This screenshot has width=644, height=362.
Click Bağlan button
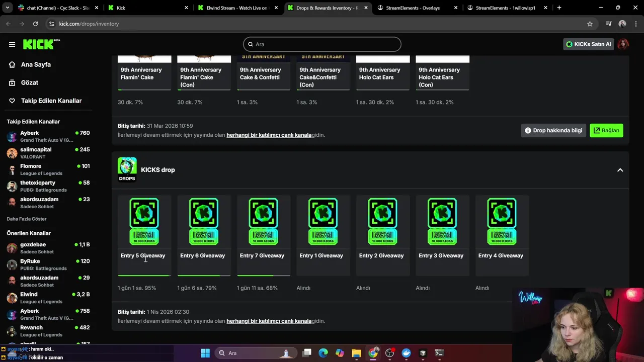[x=606, y=130]
